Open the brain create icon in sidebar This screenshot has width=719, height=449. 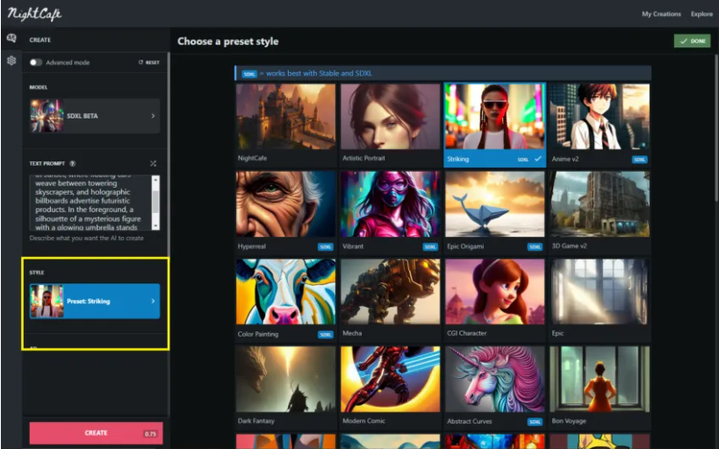pyautogui.click(x=11, y=39)
